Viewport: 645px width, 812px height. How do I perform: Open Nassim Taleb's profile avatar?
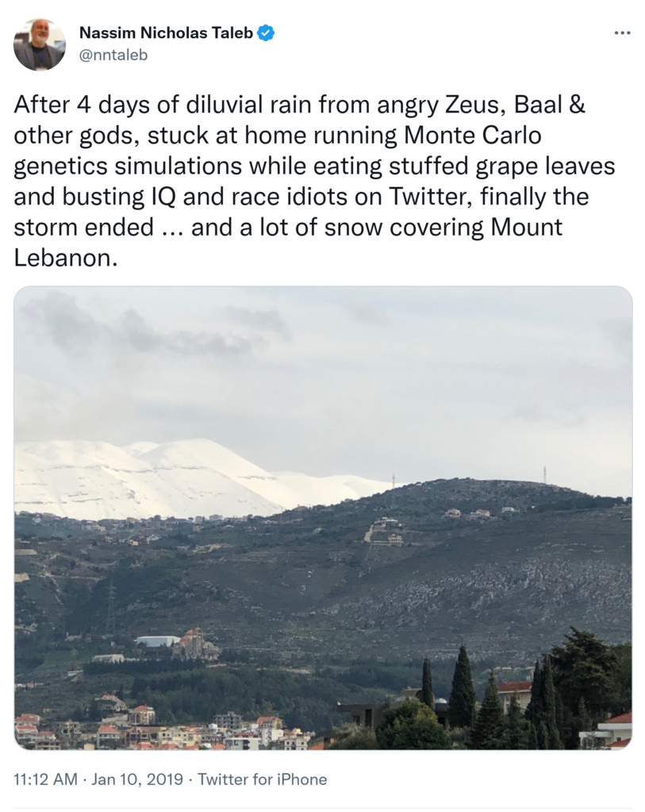pos(40,44)
